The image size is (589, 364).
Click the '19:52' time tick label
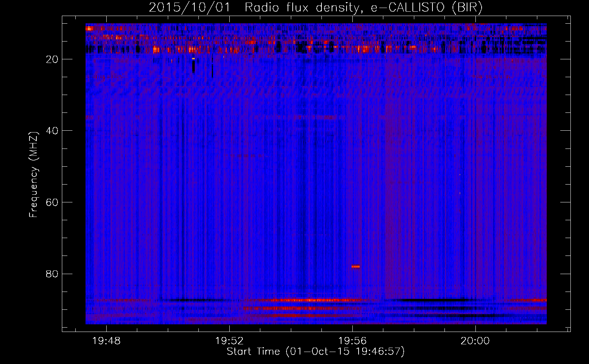tap(229, 341)
